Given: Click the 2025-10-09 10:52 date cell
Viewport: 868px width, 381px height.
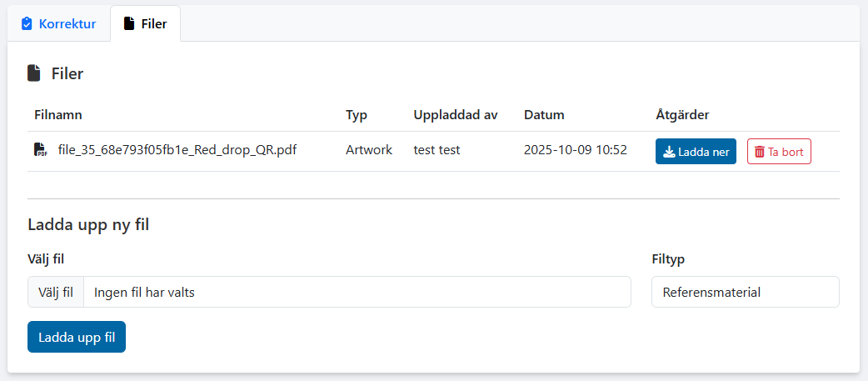Looking at the screenshot, I should (575, 150).
